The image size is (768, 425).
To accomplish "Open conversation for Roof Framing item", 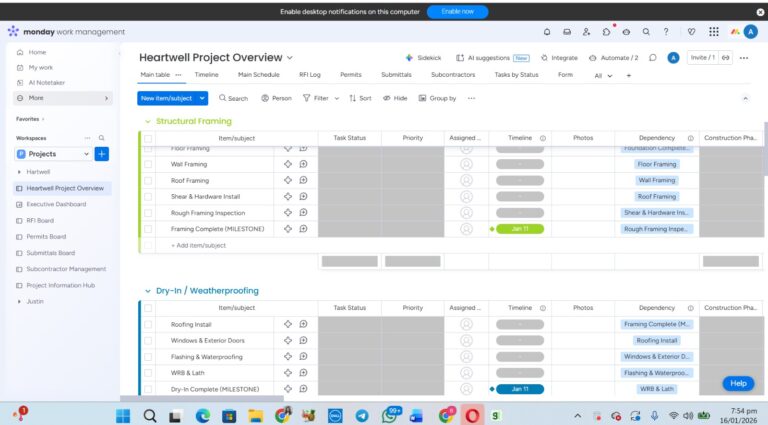I will pyautogui.click(x=303, y=180).
